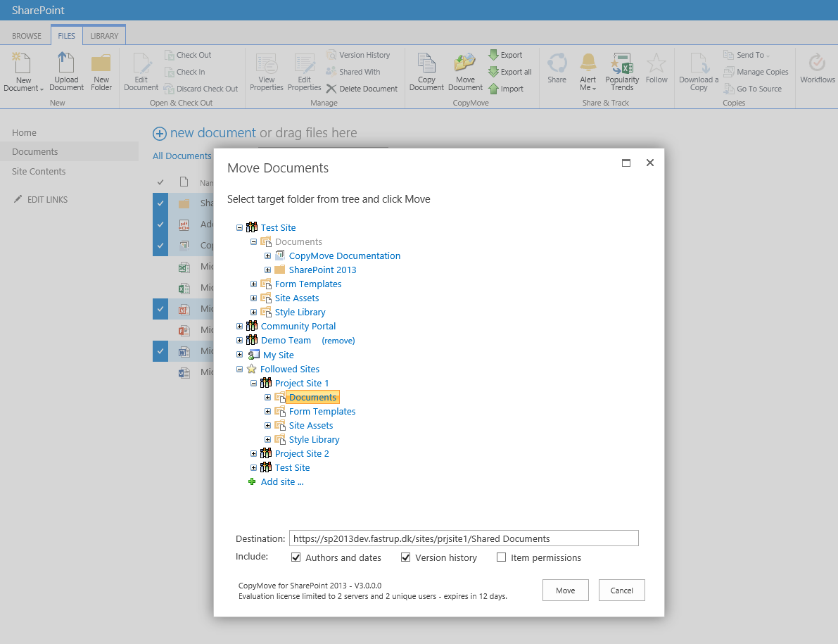This screenshot has height=644, width=838.
Task: Collapse the Followed Sites node
Action: tap(239, 370)
